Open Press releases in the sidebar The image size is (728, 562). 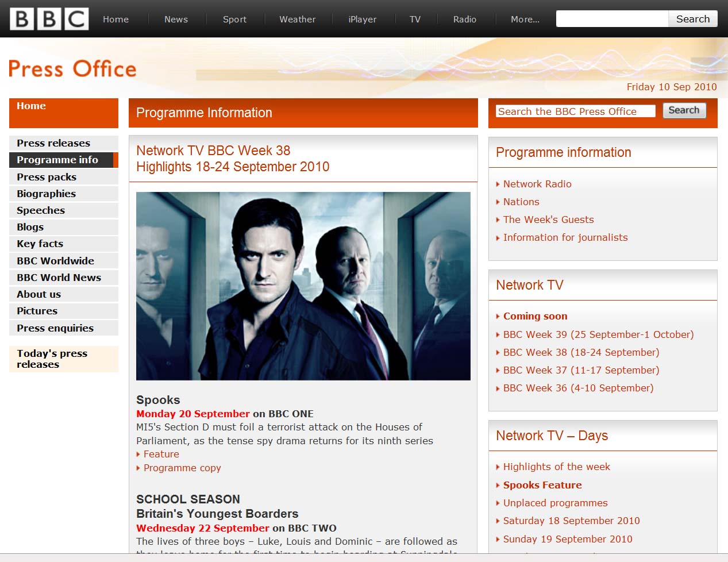53,143
